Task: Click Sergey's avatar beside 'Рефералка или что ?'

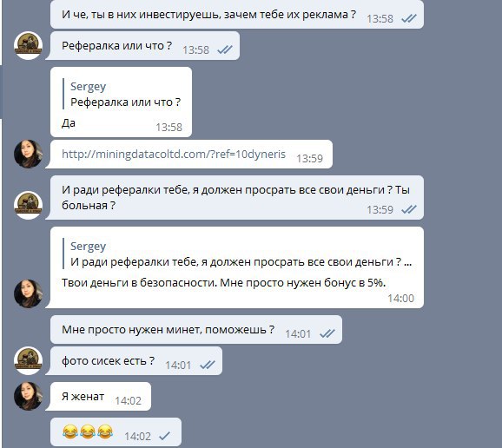Action: tap(28, 45)
